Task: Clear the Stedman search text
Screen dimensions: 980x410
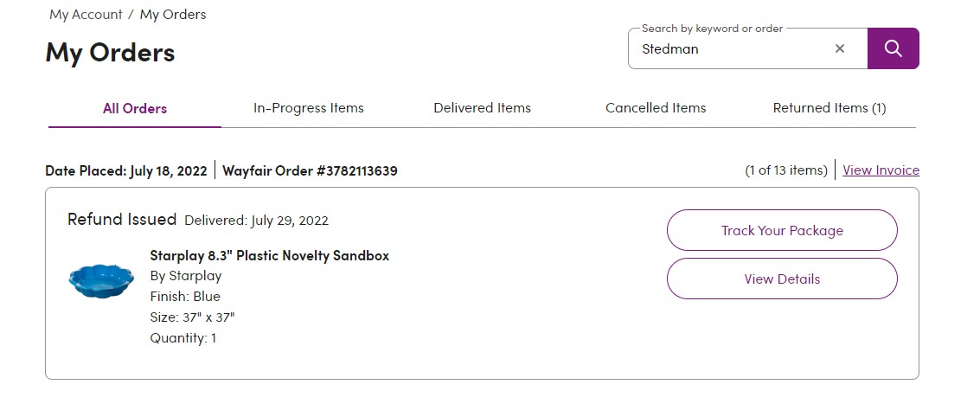Action: click(x=839, y=48)
